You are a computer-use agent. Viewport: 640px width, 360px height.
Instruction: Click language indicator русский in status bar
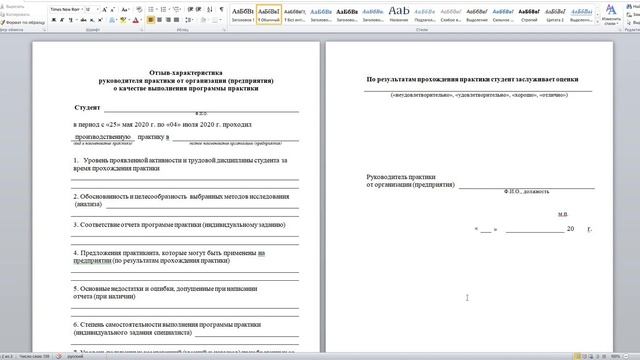click(75, 356)
